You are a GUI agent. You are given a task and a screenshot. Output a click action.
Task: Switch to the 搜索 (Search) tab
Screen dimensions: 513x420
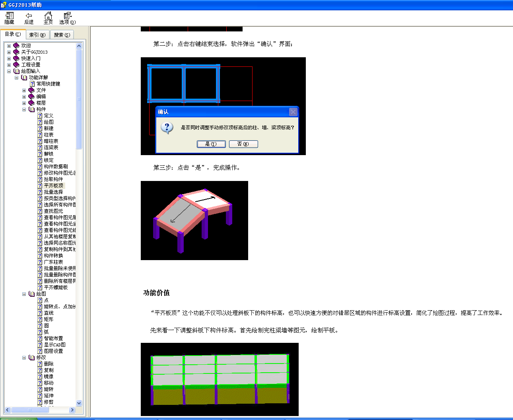coord(62,35)
